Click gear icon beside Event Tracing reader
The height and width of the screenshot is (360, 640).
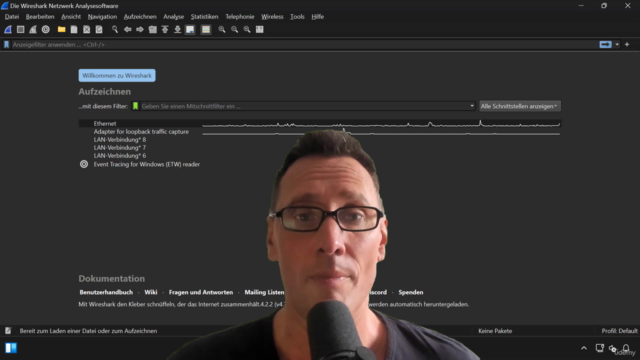pos(84,164)
